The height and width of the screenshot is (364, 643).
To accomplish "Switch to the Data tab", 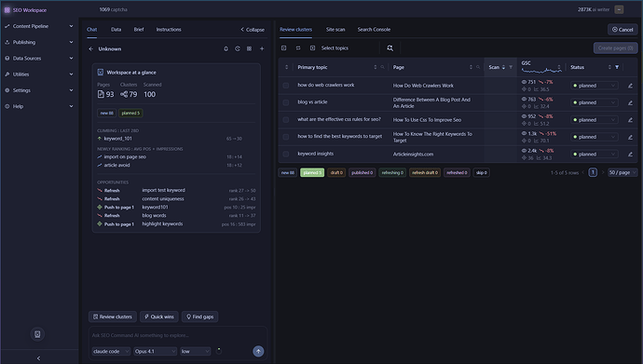I will 116,30.
